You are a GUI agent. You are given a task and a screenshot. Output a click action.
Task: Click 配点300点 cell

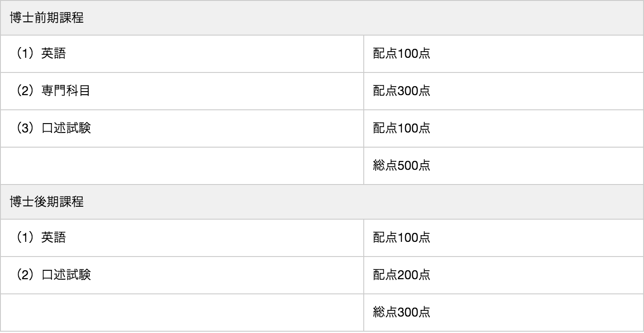pos(504,91)
